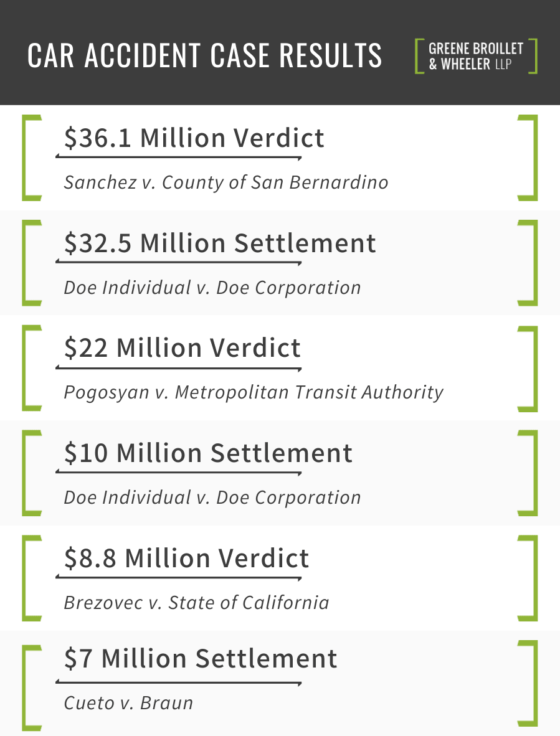Select the $8.8 Million Verdict heading
560x736 pixels.
pos(186,559)
